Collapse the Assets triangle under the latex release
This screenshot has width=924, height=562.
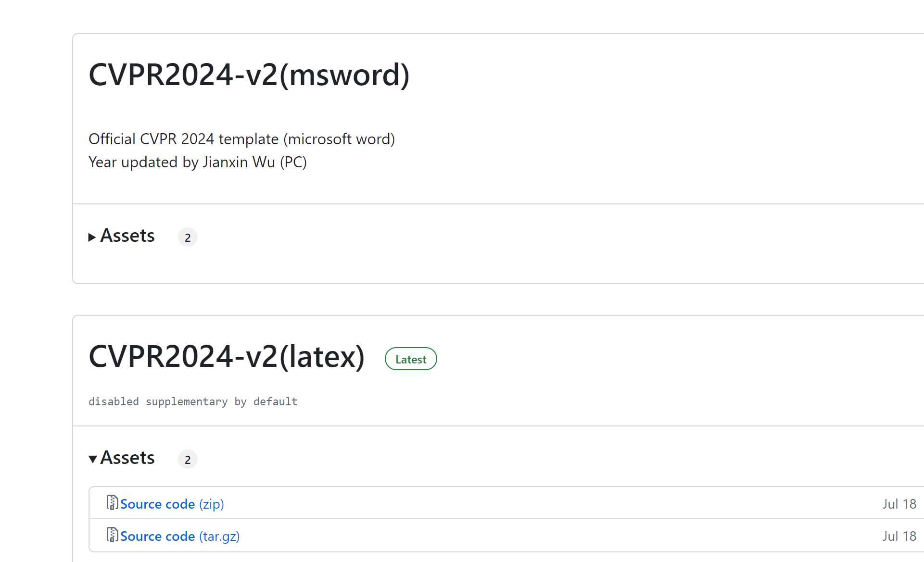(93, 459)
